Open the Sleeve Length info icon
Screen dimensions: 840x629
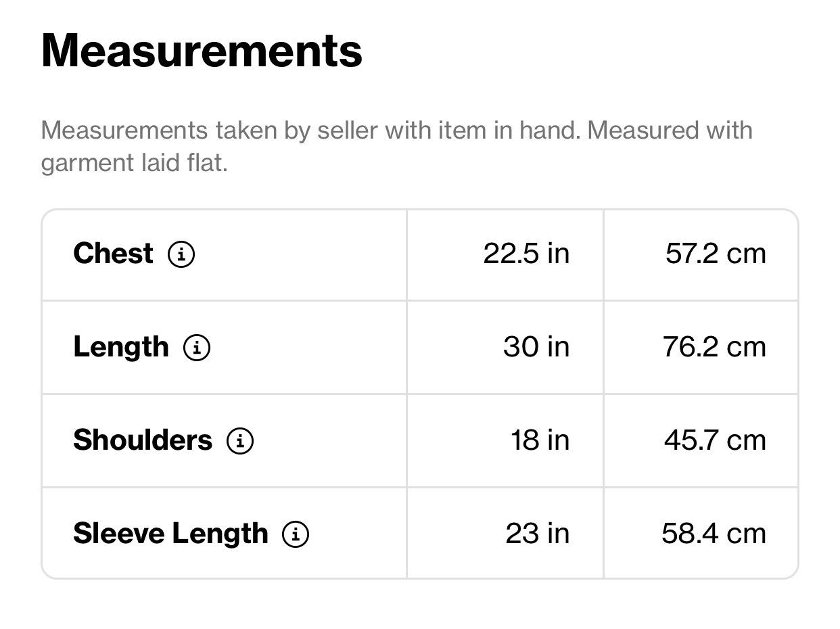tap(296, 534)
